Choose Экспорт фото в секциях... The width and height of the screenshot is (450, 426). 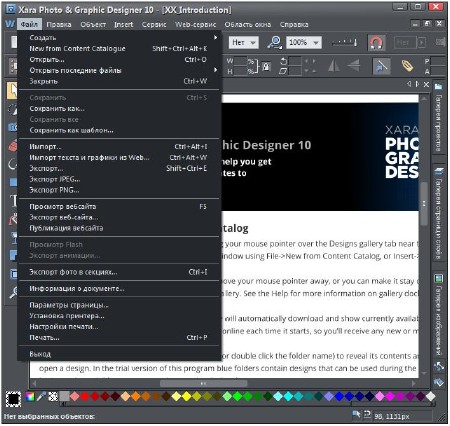(118, 272)
